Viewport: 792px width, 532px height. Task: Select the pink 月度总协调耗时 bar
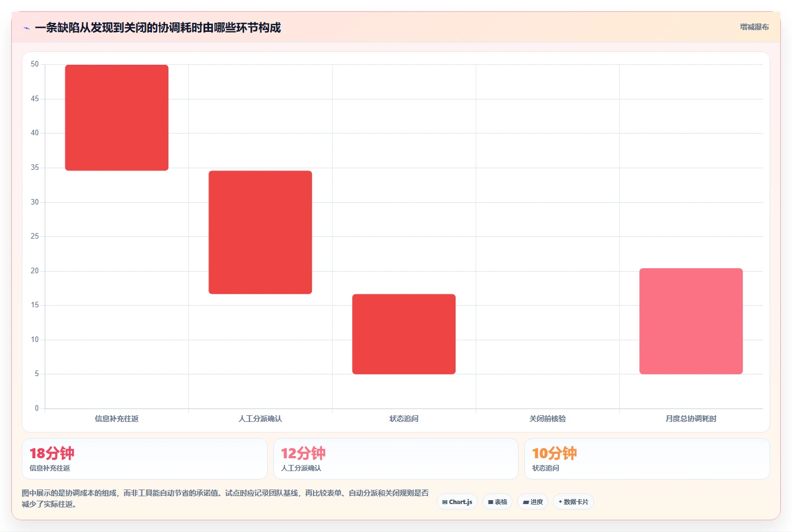(x=691, y=321)
